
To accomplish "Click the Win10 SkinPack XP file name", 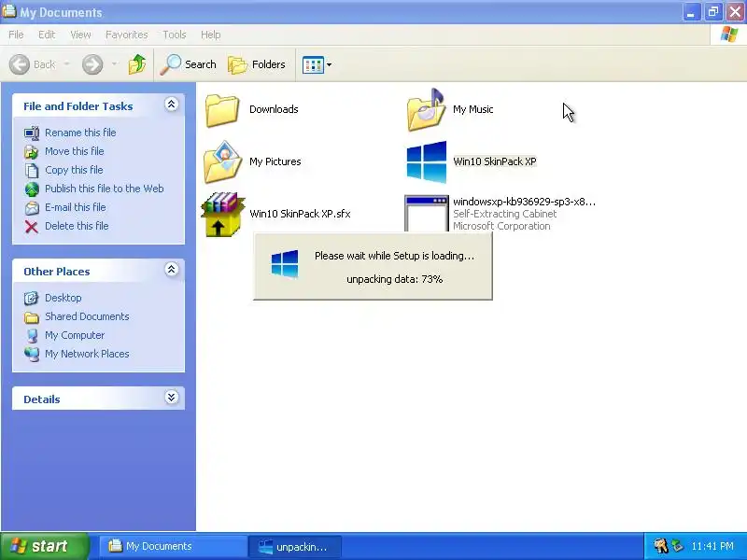I will coord(495,161).
